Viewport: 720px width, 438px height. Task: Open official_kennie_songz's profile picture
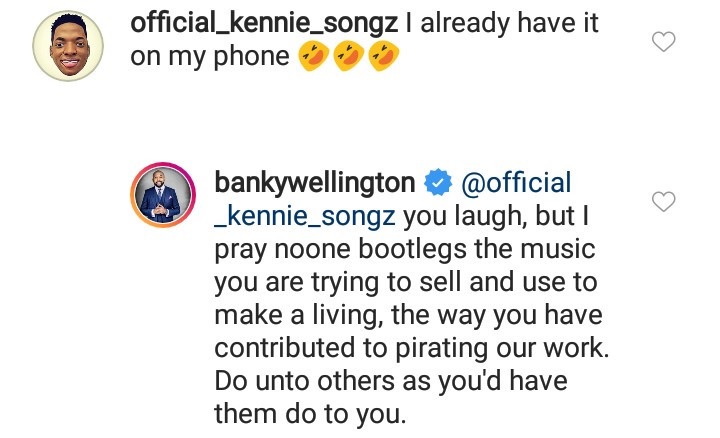tap(69, 46)
